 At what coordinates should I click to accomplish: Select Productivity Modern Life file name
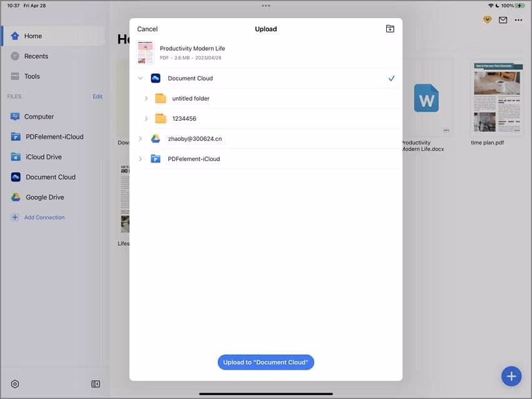coord(192,49)
